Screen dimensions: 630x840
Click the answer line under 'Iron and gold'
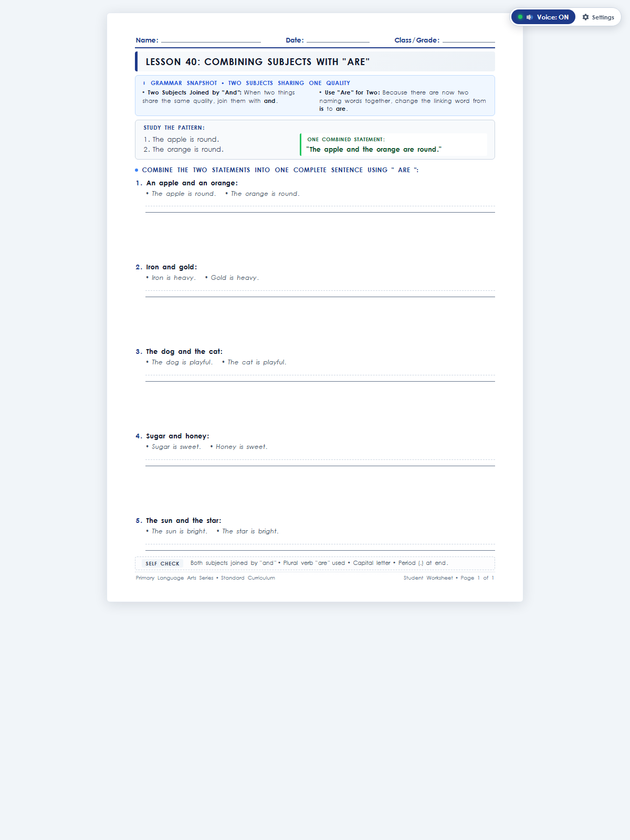point(320,293)
